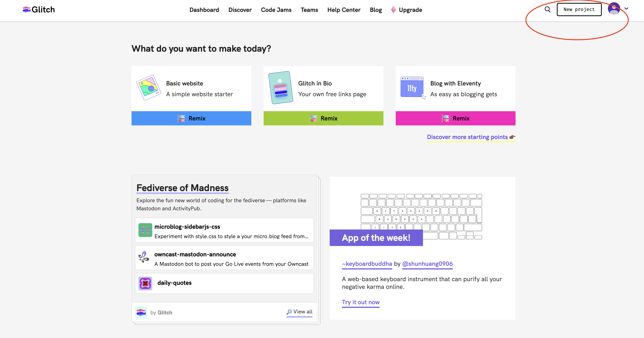Click the New project button
Image resolution: width=644 pixels, height=338 pixels.
coord(579,9)
